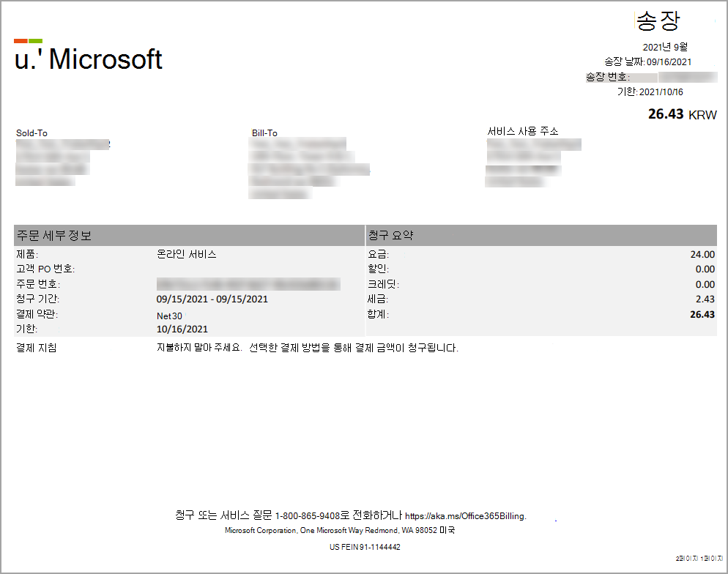The width and height of the screenshot is (728, 574).
Task: Click the 서비스 사용 주소 heading
Action: point(523,131)
